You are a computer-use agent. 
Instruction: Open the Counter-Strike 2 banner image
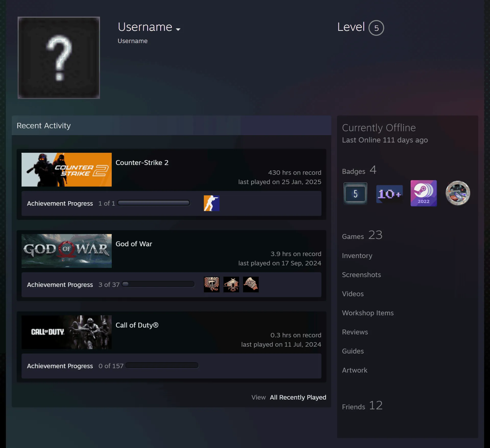point(67,170)
